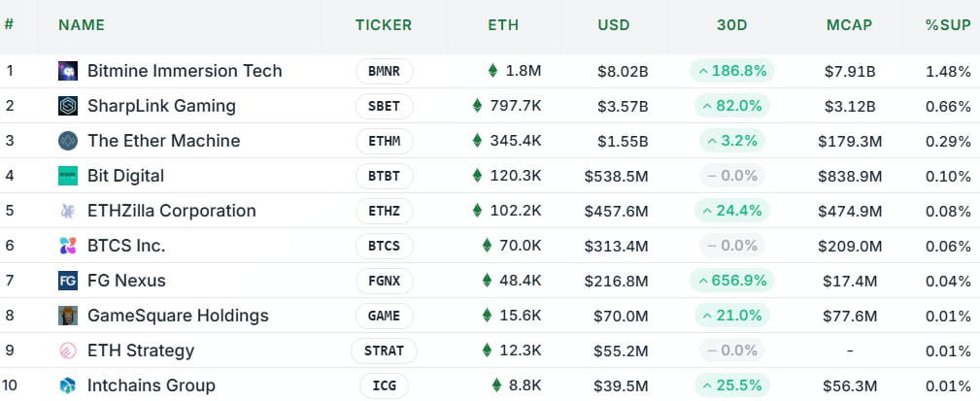Click the GameSquare Holdings logo icon
980x401 pixels.
[68, 316]
